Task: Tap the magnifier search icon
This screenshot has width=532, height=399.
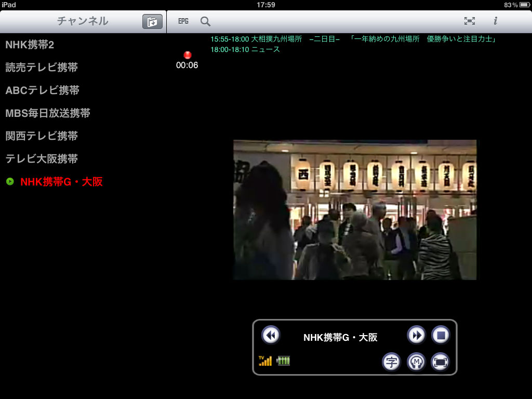Action: [205, 21]
